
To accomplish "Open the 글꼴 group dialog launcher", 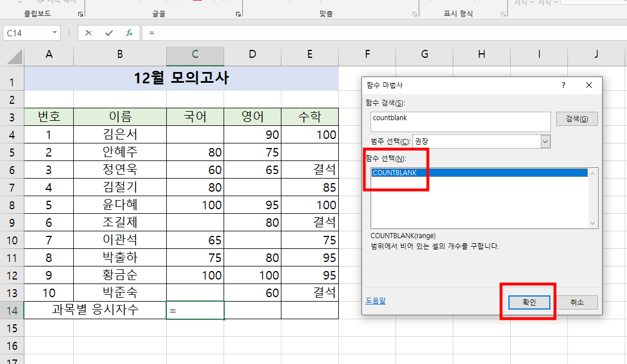I will (238, 14).
